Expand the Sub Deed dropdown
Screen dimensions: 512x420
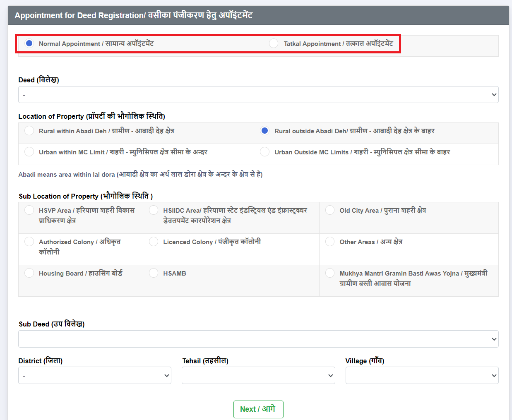258,339
